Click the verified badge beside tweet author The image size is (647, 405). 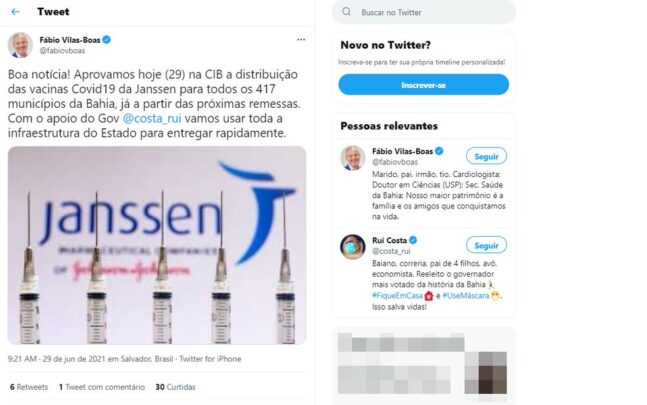point(106,40)
